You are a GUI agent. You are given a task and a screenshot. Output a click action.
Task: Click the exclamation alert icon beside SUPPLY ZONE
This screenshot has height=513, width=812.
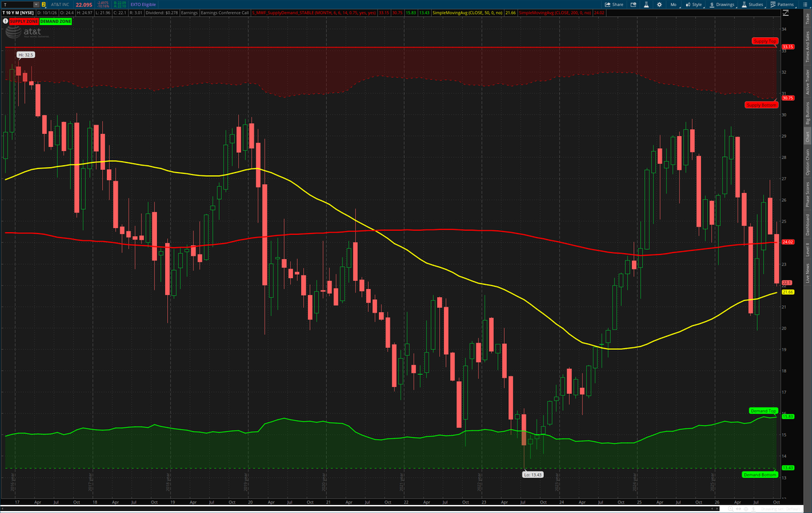coord(5,21)
